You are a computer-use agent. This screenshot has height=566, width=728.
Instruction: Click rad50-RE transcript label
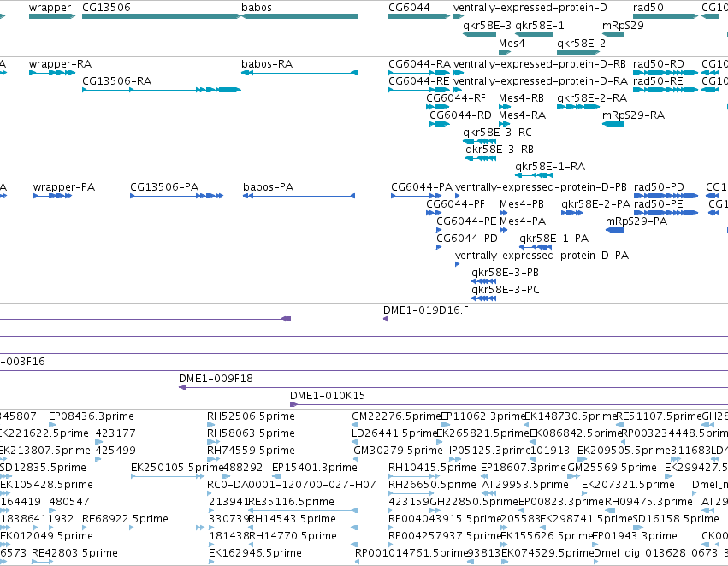click(x=658, y=81)
